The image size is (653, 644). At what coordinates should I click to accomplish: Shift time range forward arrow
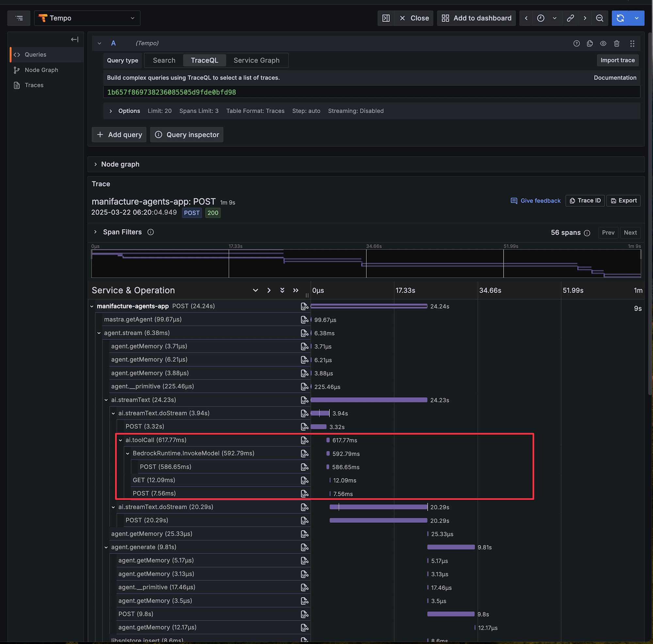tap(585, 18)
